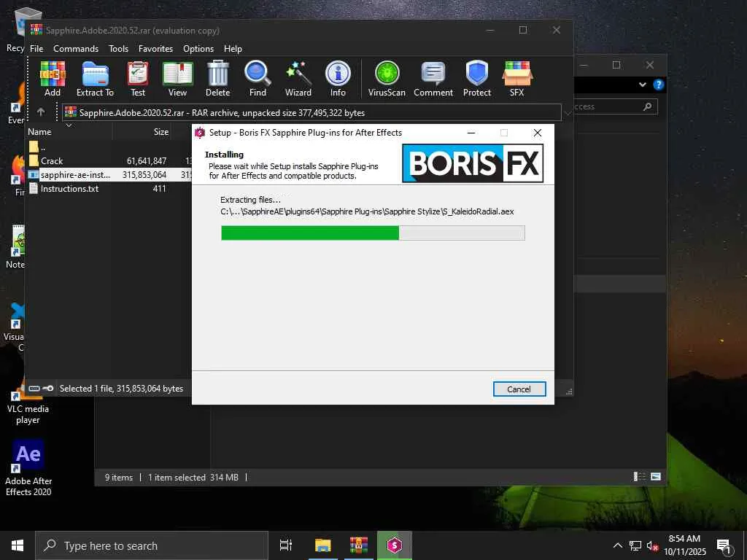This screenshot has width=747, height=560.
Task: Click the Comment toolbar icon
Action: [433, 79]
